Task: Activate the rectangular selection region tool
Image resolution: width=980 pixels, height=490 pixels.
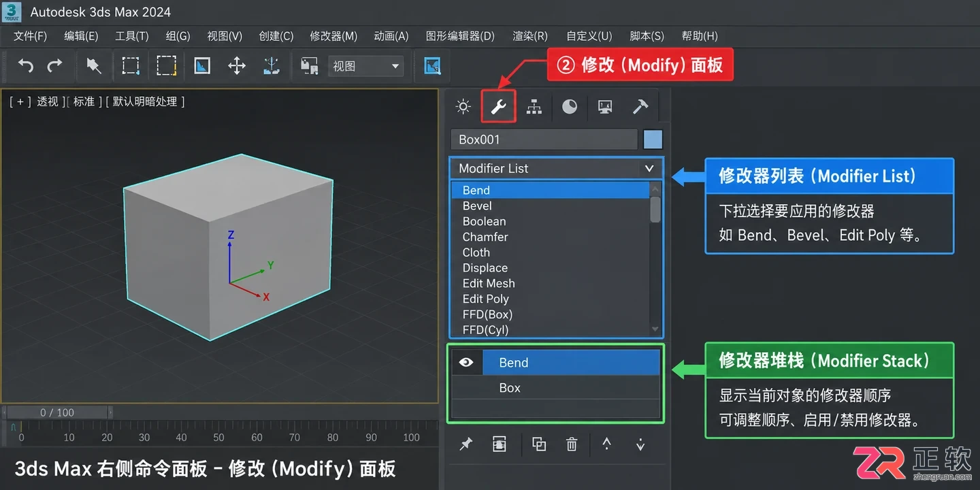Action: (x=131, y=65)
